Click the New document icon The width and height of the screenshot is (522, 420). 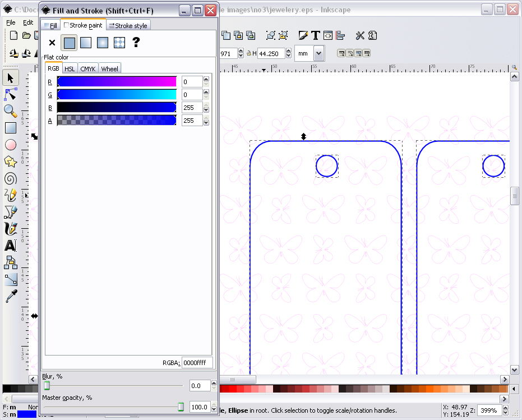pos(13,35)
